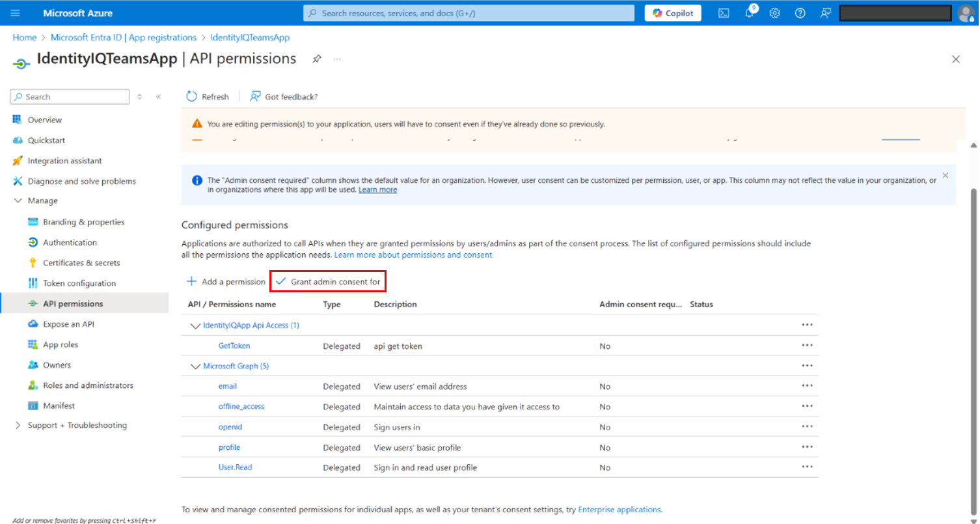Click Add a permission
The width and height of the screenshot is (980, 524).
click(226, 282)
